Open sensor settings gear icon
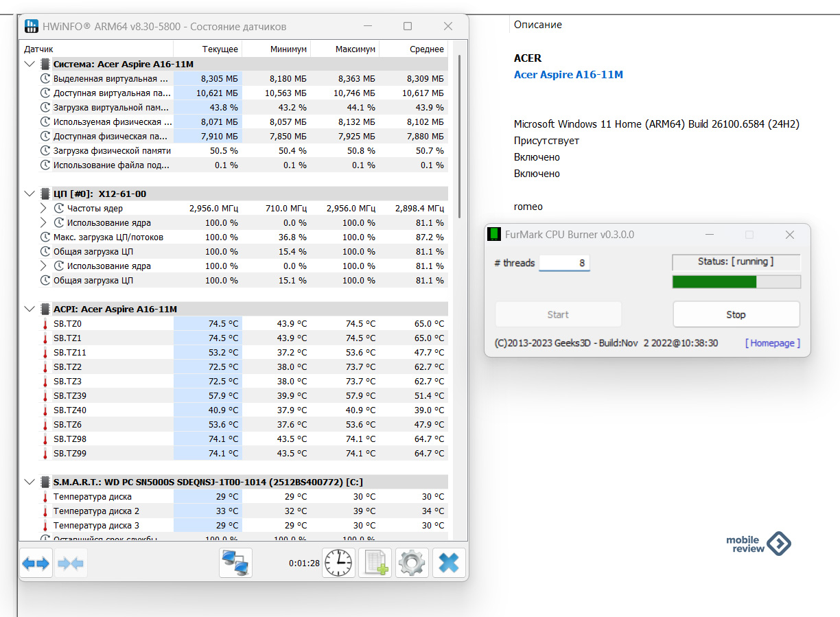The image size is (840, 617). point(412,563)
